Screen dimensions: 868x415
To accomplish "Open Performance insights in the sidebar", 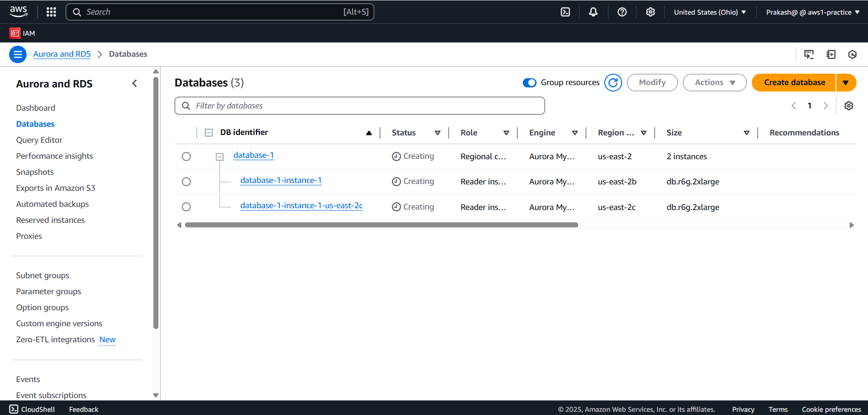I will pyautogui.click(x=54, y=156).
